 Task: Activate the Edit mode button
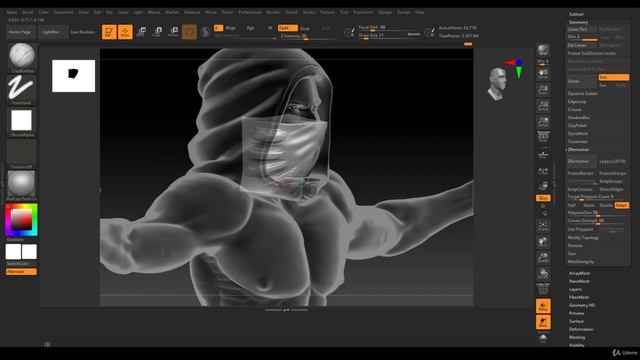[x=109, y=32]
